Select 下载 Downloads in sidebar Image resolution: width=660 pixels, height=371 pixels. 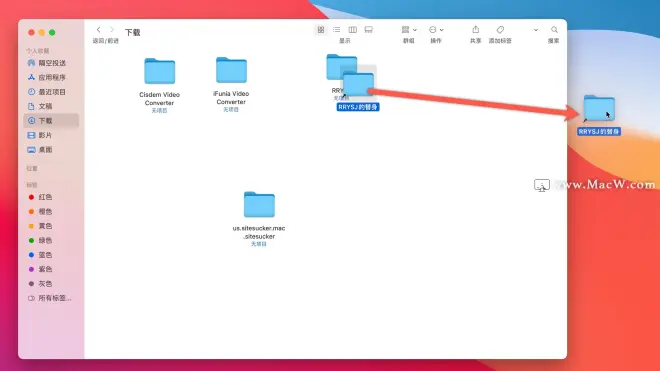51,121
